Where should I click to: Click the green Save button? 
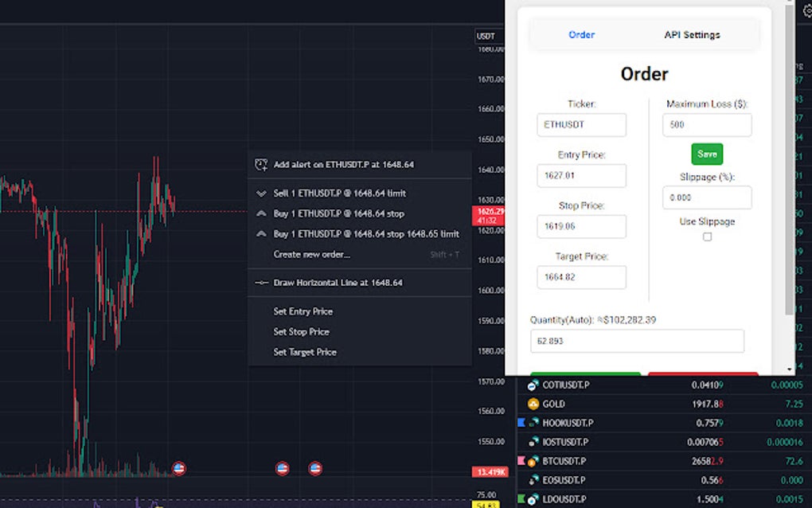tap(706, 154)
